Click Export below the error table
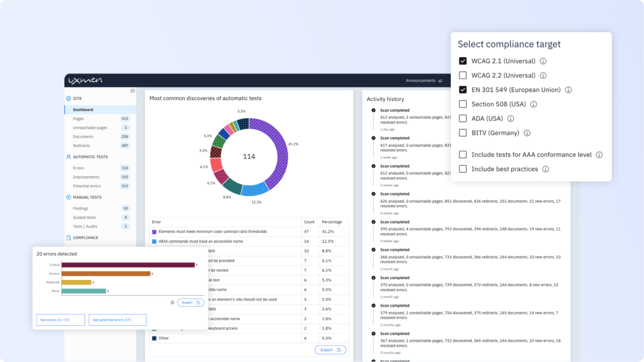The image size is (644, 362). pos(330,349)
